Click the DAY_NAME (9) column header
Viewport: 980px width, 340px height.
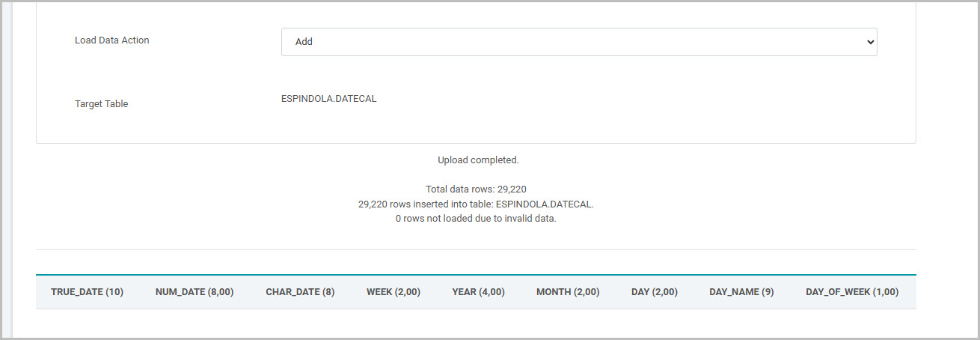click(741, 292)
